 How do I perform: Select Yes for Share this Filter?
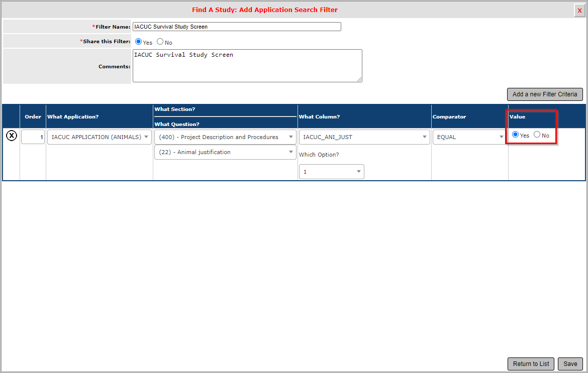pos(138,42)
